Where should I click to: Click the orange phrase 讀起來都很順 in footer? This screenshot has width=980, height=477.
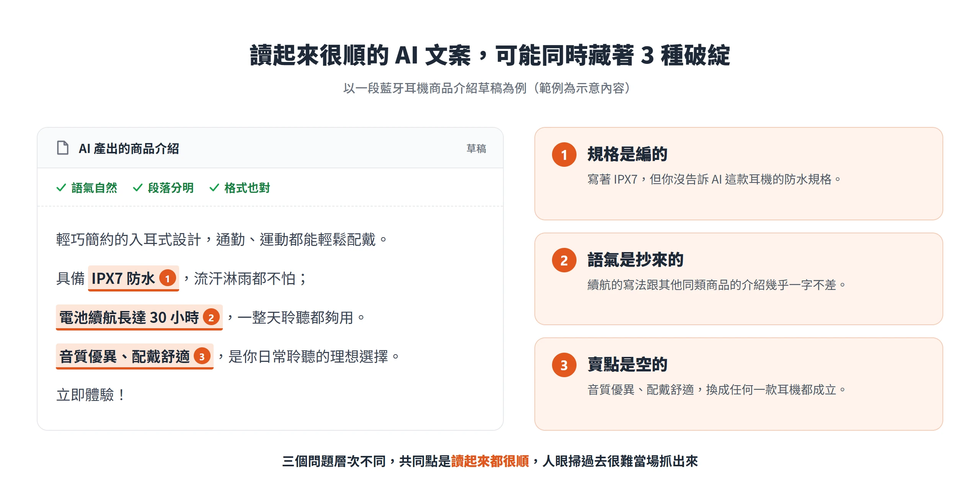(490, 461)
